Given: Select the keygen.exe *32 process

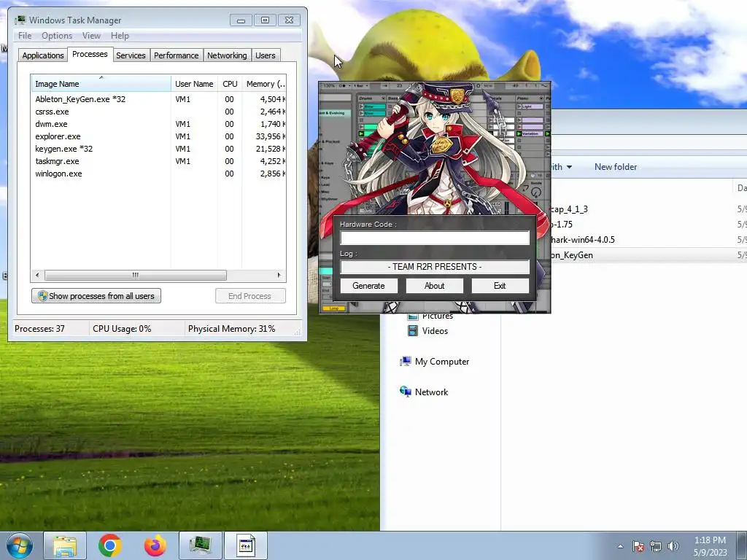Looking at the screenshot, I should coord(158,149).
